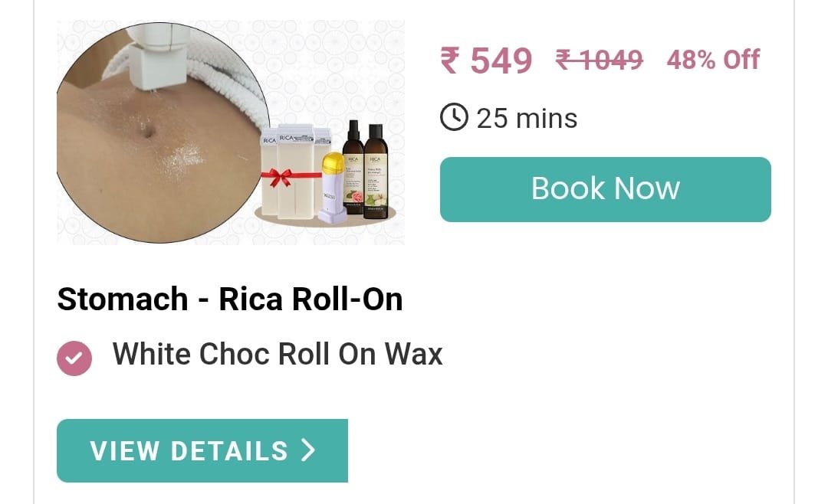Select the White Choc Roll On Wax text
The image size is (828, 504).
click(278, 354)
